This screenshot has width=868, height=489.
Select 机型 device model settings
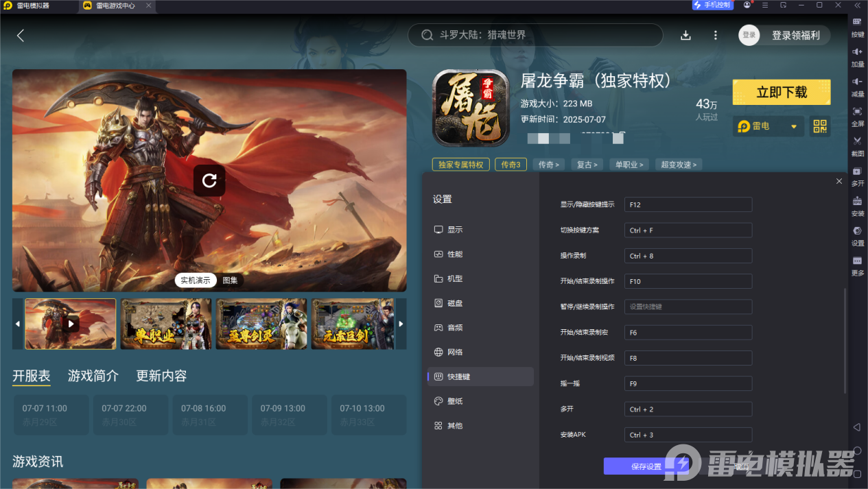480,279
